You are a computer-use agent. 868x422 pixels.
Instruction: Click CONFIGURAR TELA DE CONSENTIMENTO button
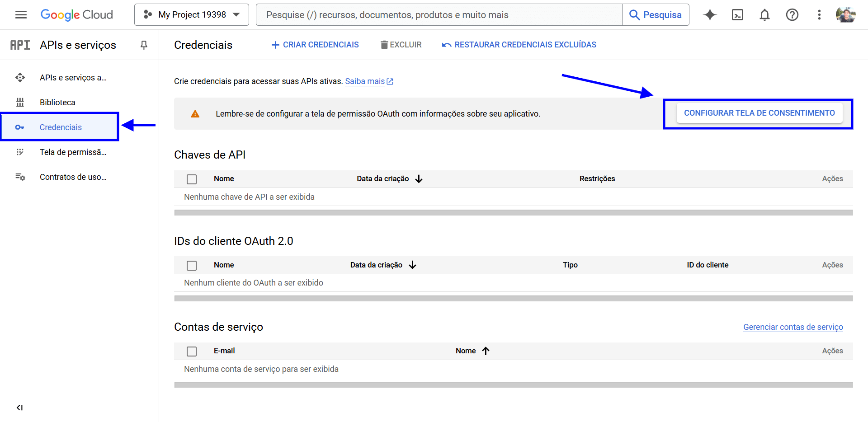point(759,113)
